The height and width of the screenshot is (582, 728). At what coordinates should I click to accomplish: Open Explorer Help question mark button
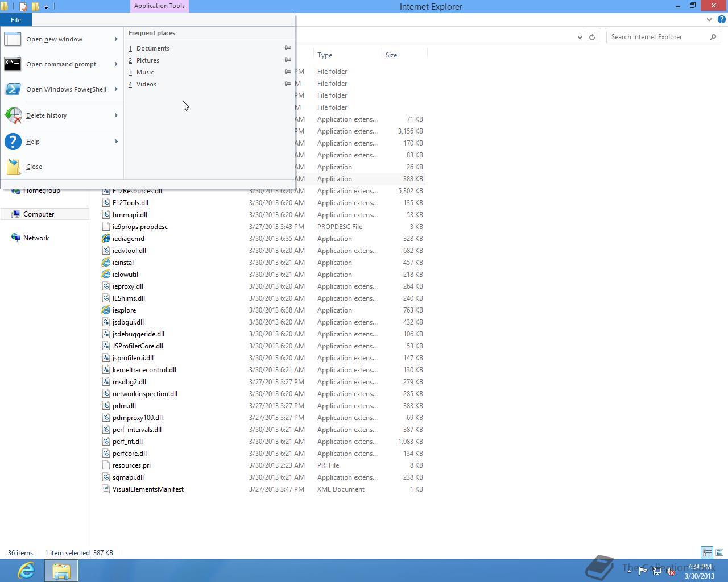pos(721,19)
